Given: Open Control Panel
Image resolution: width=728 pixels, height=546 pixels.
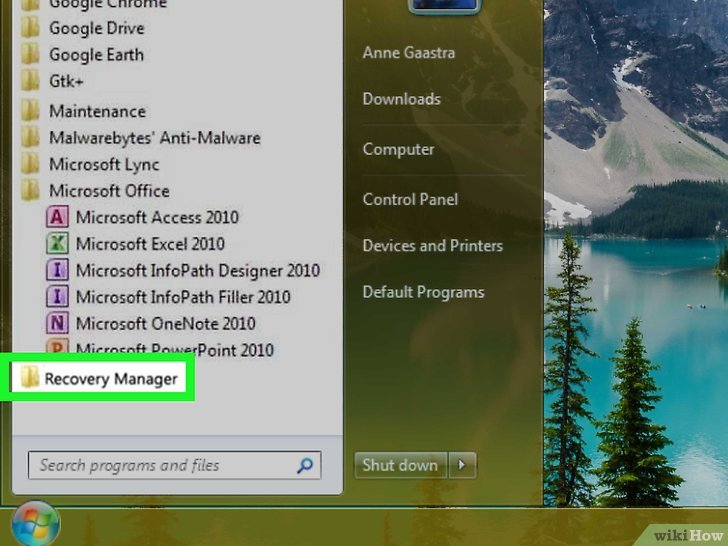Looking at the screenshot, I should [x=410, y=199].
